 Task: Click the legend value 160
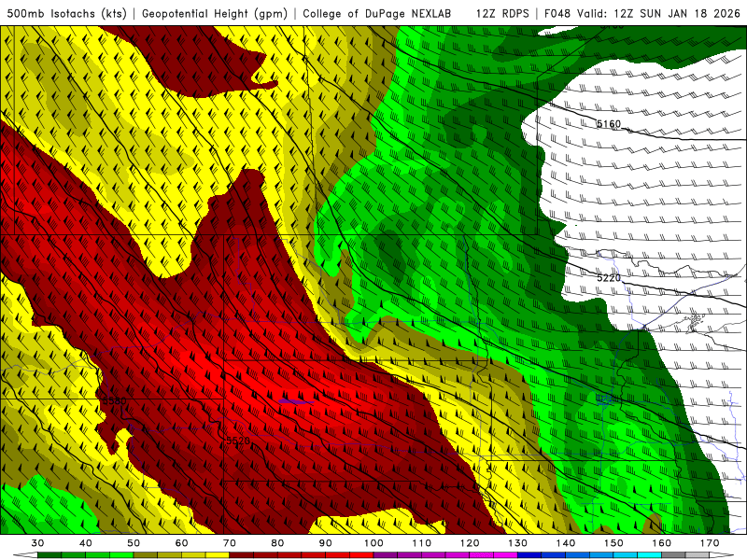(661, 543)
